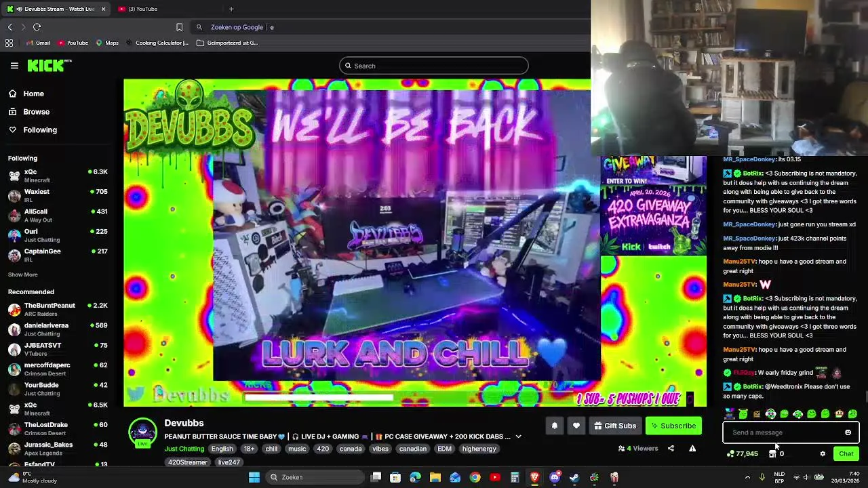Open the emoji picker in chat box
This screenshot has height=488, width=868.
(x=848, y=432)
